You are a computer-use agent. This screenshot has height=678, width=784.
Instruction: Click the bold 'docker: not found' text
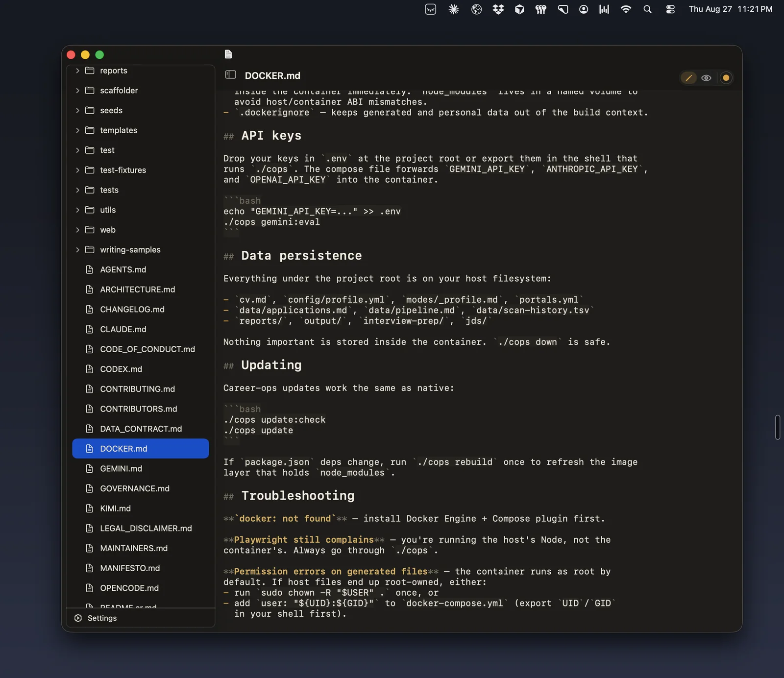coord(285,519)
